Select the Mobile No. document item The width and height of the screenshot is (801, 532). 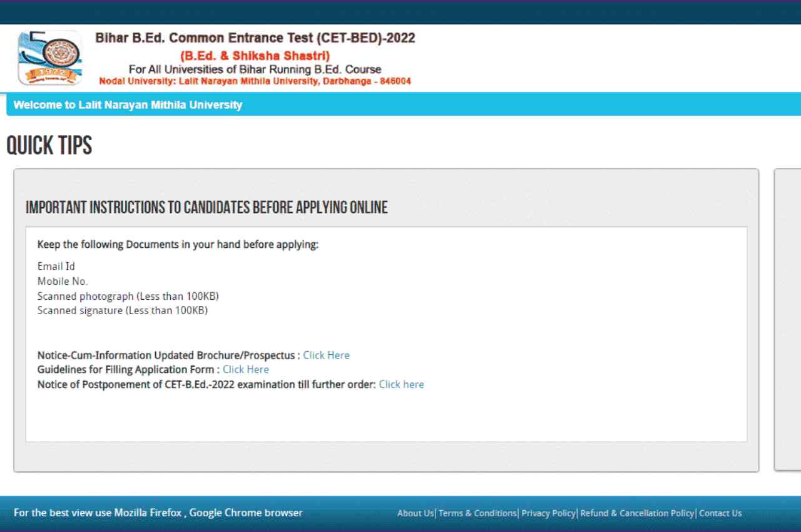tap(63, 282)
